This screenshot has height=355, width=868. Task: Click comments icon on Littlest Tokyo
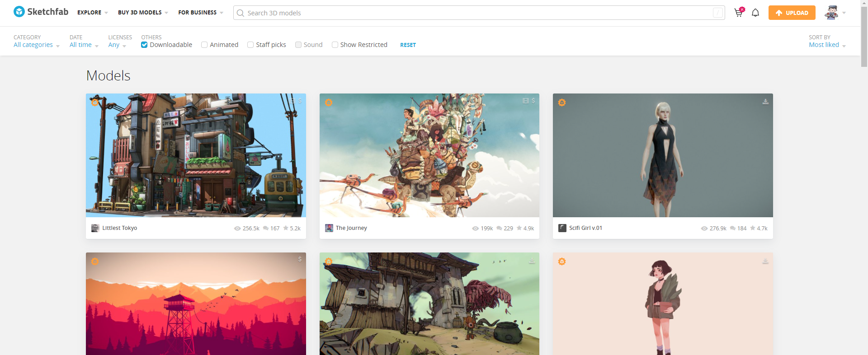(x=266, y=229)
